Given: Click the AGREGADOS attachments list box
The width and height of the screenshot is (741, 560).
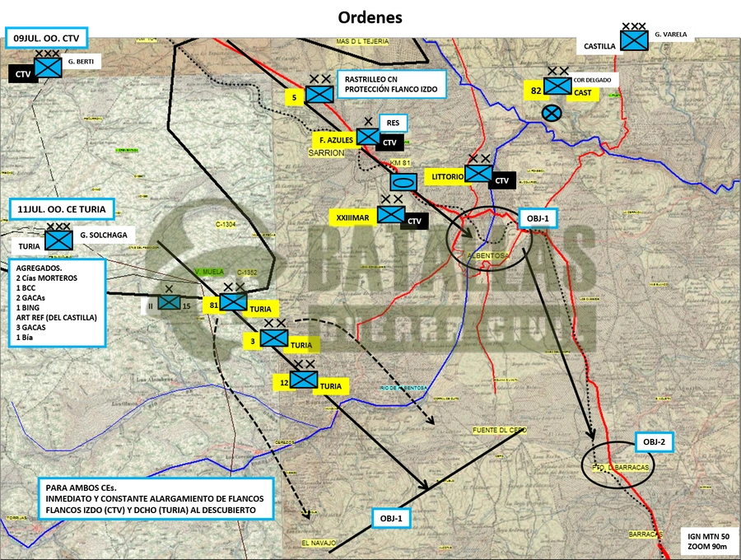Looking at the screenshot, I should coord(57,302).
